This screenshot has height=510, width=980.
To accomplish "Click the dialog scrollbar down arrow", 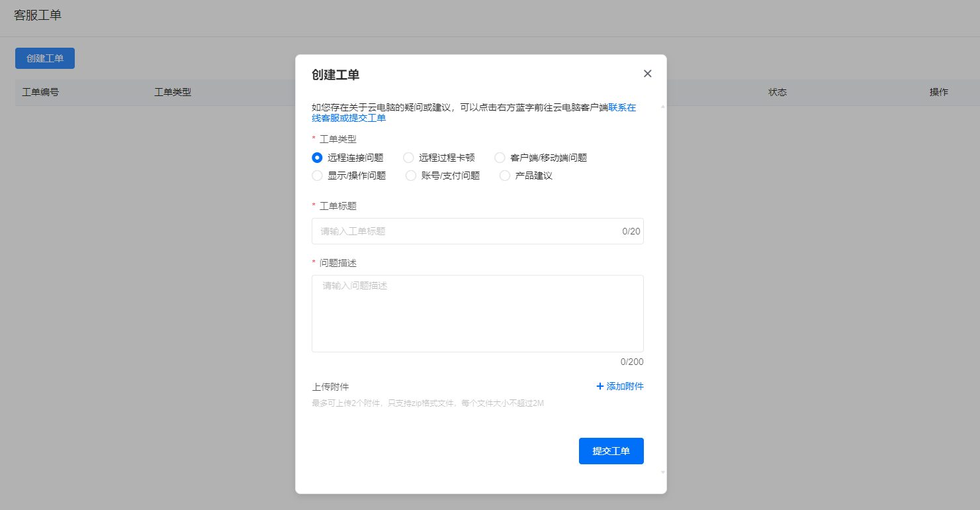I will point(663,472).
